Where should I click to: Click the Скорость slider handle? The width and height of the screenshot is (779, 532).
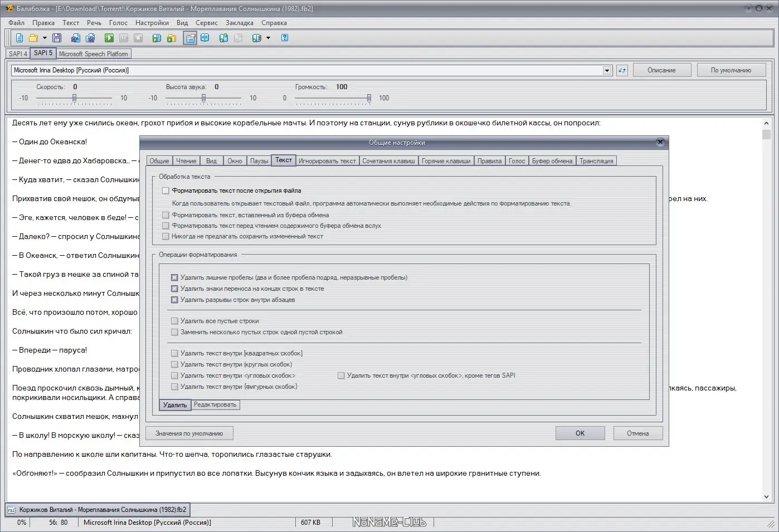coord(74,98)
